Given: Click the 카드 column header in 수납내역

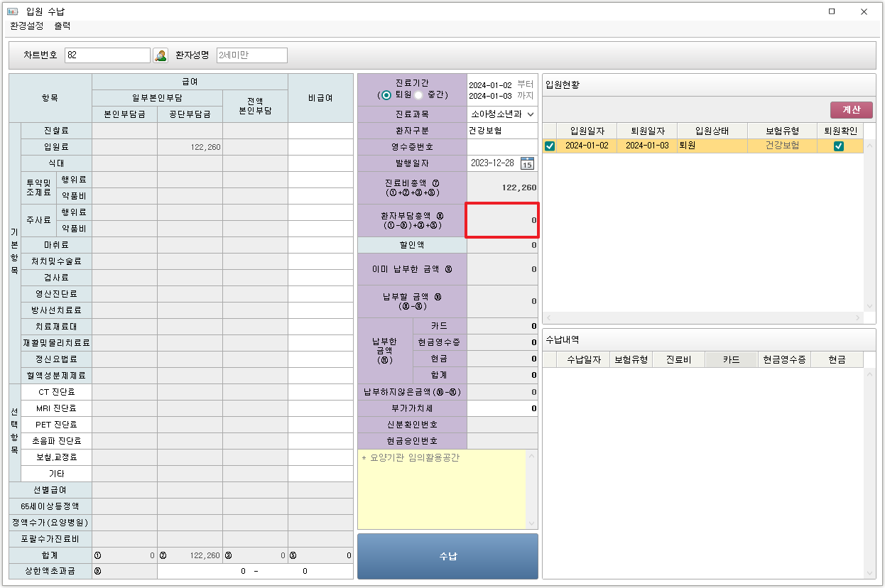Looking at the screenshot, I should pyautogui.click(x=731, y=360).
